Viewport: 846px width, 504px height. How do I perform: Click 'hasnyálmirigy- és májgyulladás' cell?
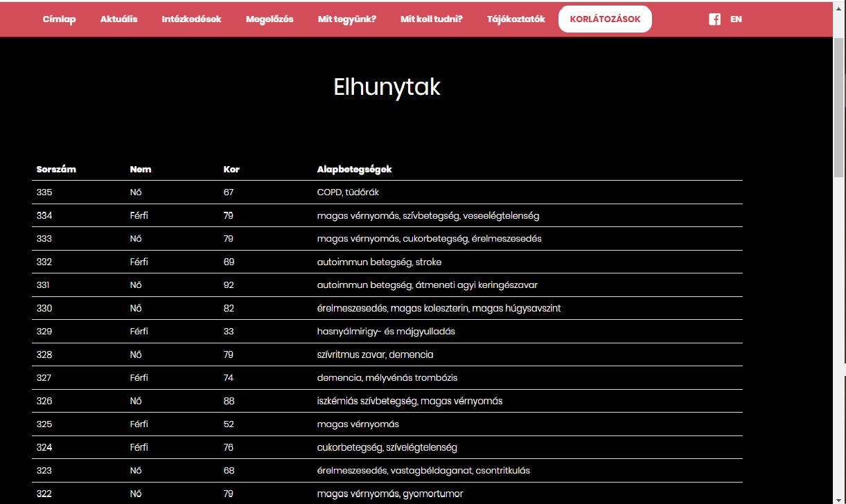tap(386, 332)
